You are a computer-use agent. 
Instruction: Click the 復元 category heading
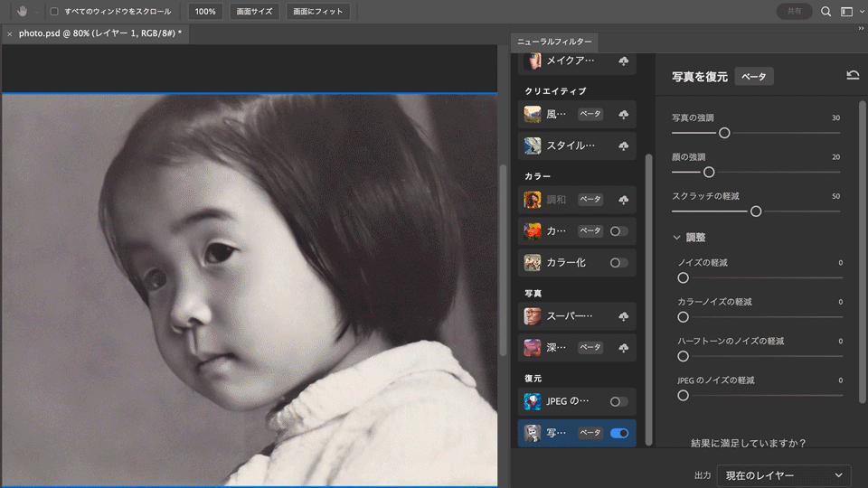533,379
